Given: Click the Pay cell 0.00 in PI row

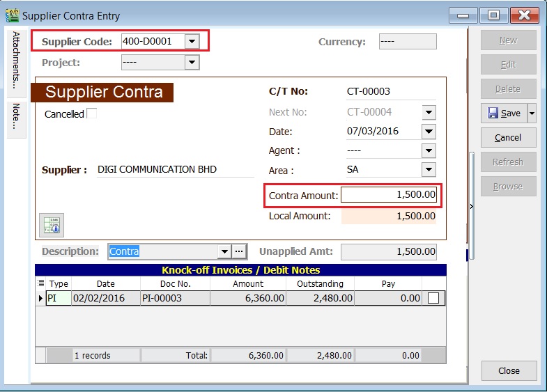Looking at the screenshot, I should (x=388, y=298).
